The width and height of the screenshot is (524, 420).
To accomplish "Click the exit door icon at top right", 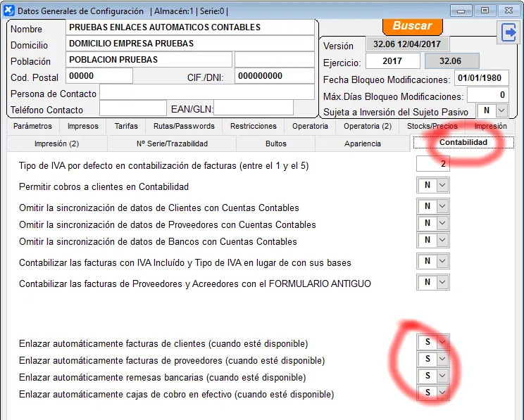I will (x=507, y=32).
